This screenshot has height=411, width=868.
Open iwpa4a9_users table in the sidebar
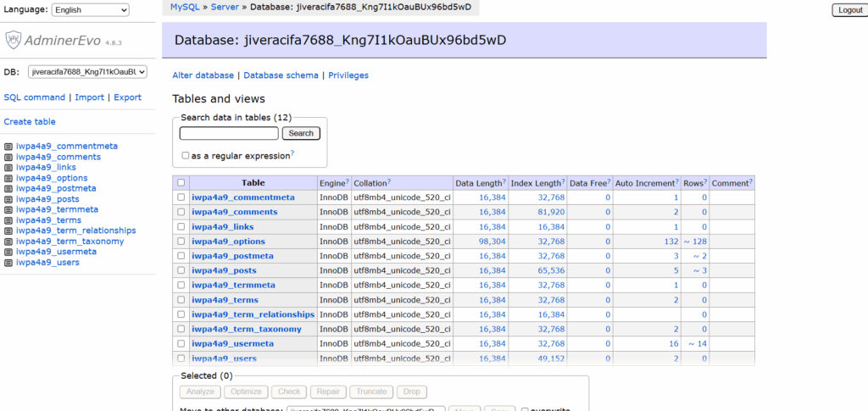pyautogui.click(x=47, y=262)
